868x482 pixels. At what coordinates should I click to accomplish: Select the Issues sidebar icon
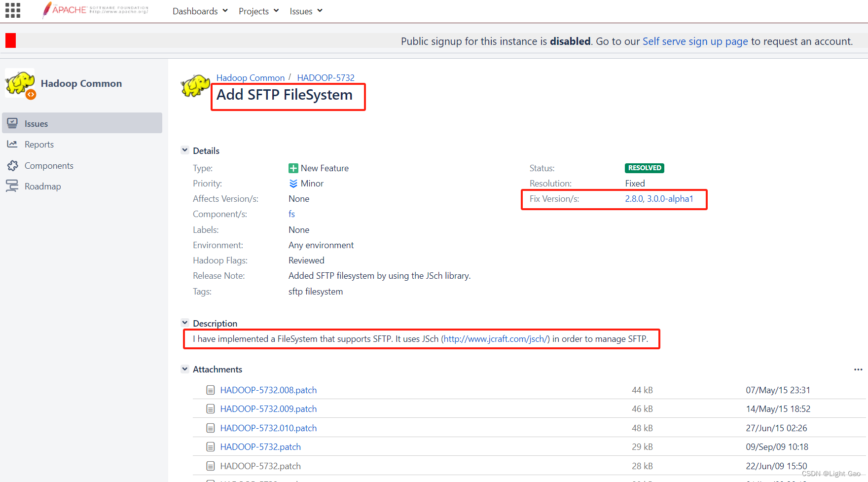(x=12, y=123)
